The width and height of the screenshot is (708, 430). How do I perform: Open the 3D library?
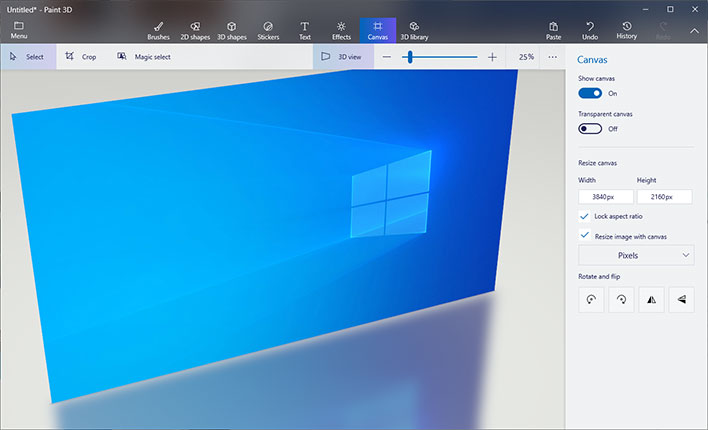[x=414, y=31]
